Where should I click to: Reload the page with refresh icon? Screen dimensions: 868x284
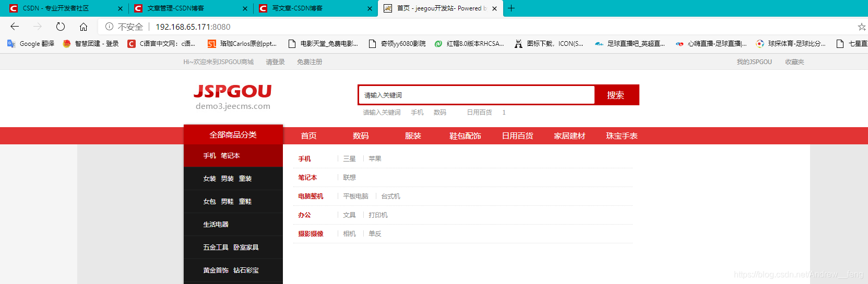[61, 27]
